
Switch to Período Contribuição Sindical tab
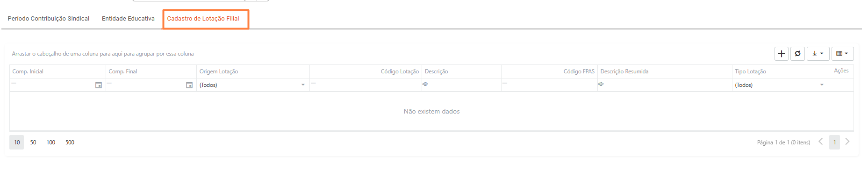49,19
